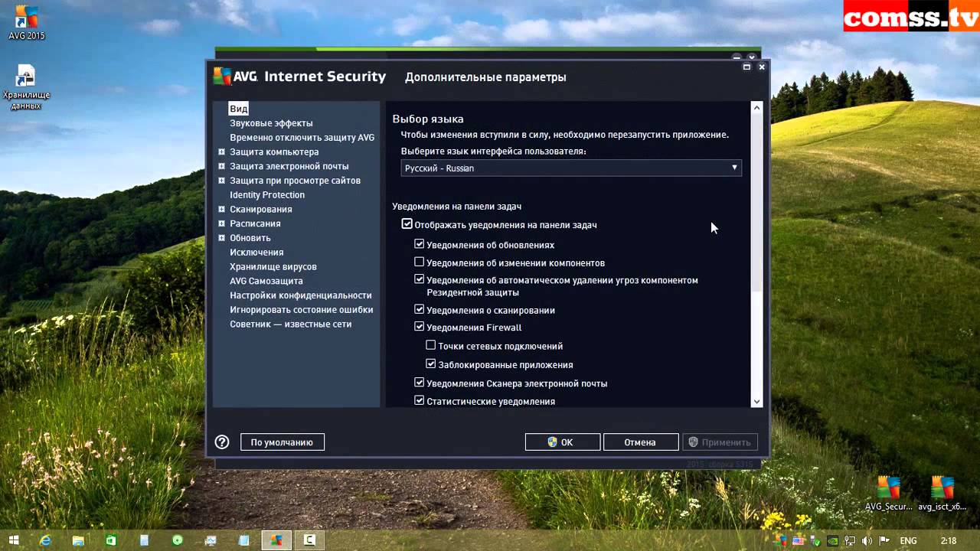This screenshot has width=980, height=551.
Task: Open Настройки конфиденциальности
Action: (301, 295)
